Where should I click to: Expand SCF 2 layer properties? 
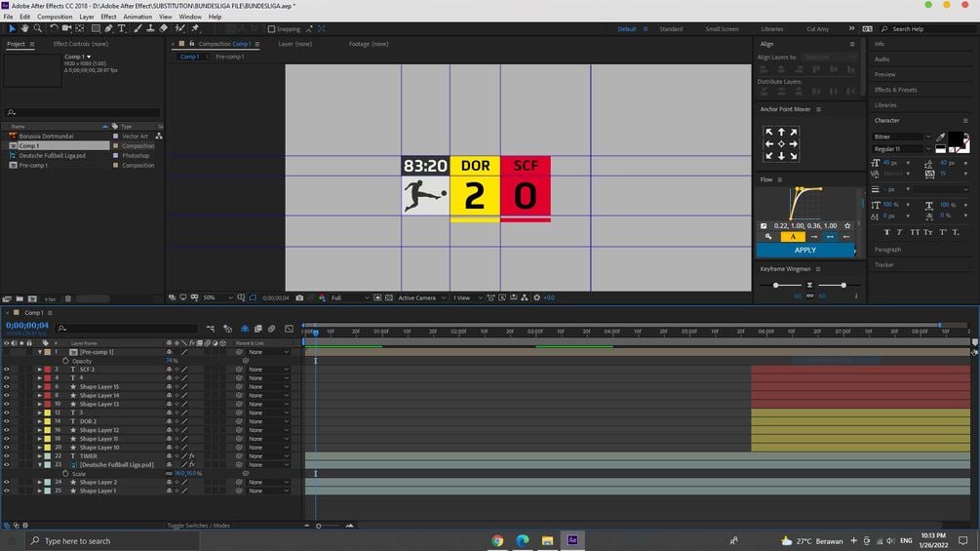pyautogui.click(x=39, y=370)
